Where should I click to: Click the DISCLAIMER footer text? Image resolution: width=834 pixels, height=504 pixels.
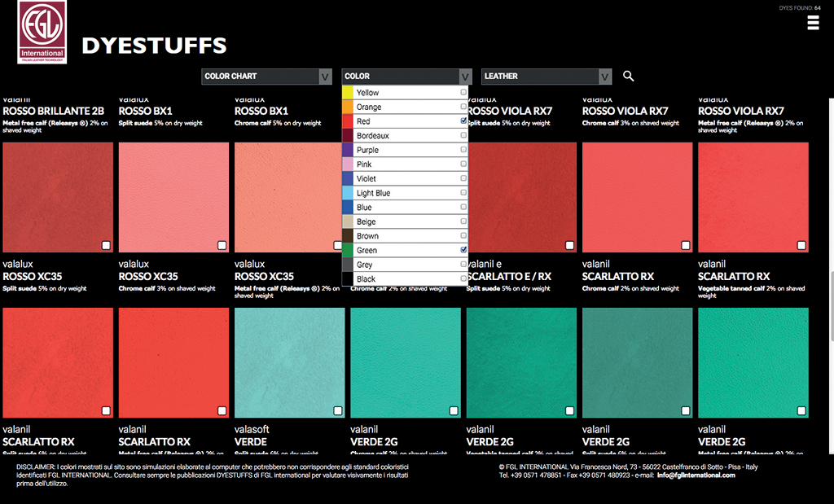point(213,476)
